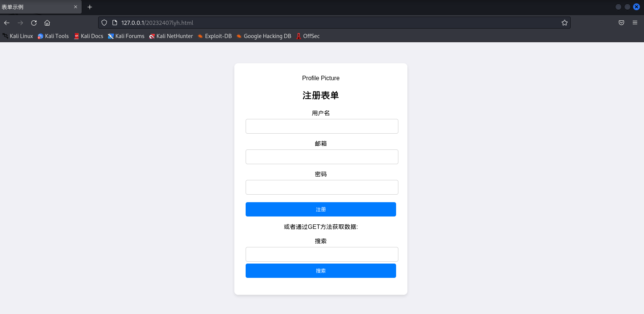The width and height of the screenshot is (644, 314).
Task: Open the Kali Linux bookmark
Action: pyautogui.click(x=18, y=36)
